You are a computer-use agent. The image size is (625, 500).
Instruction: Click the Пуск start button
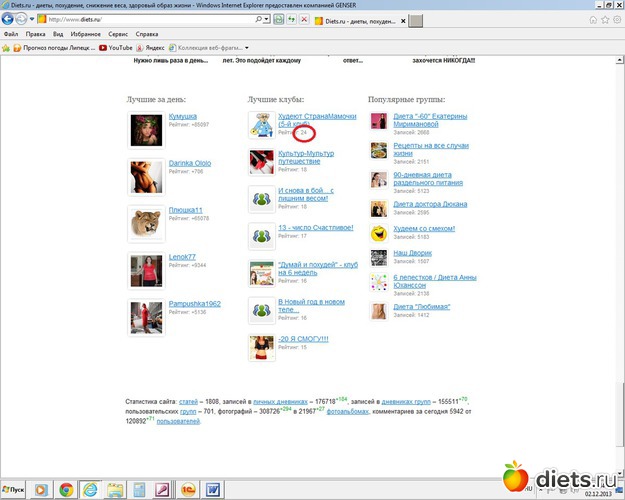coord(15,489)
